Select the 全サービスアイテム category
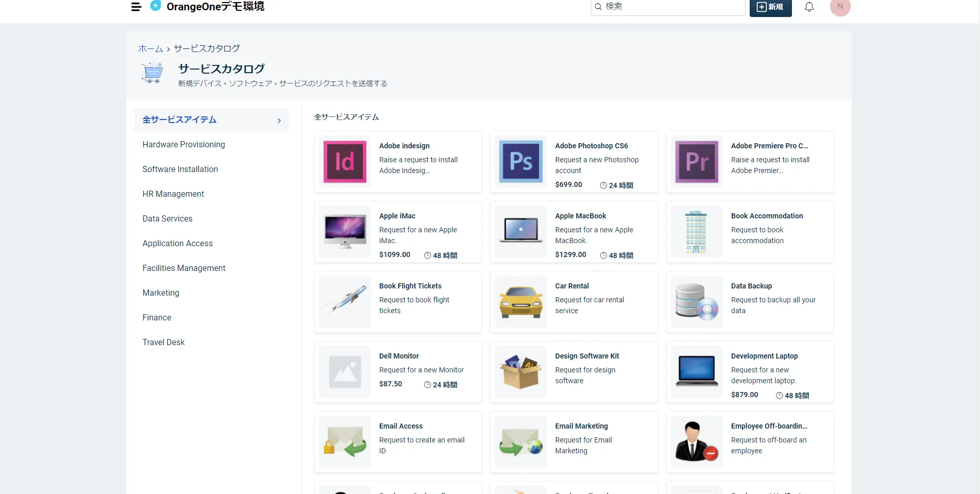980x494 pixels. (x=212, y=120)
